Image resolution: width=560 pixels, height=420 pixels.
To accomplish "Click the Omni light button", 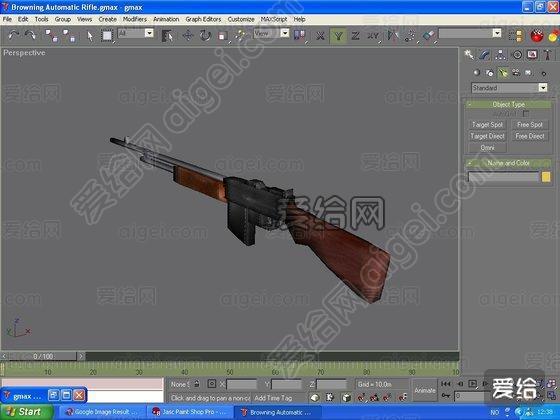I will [x=487, y=148].
